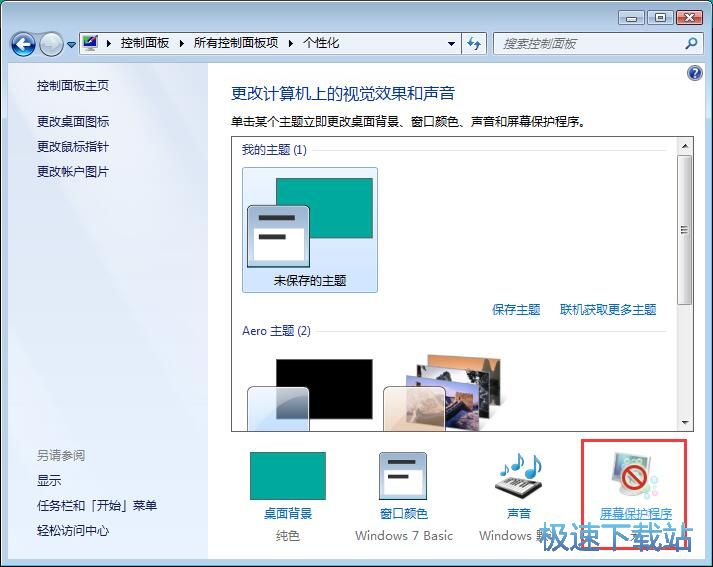This screenshot has height=567, width=713.
Task: Click the computer icon in address bar
Action: pyautogui.click(x=90, y=43)
